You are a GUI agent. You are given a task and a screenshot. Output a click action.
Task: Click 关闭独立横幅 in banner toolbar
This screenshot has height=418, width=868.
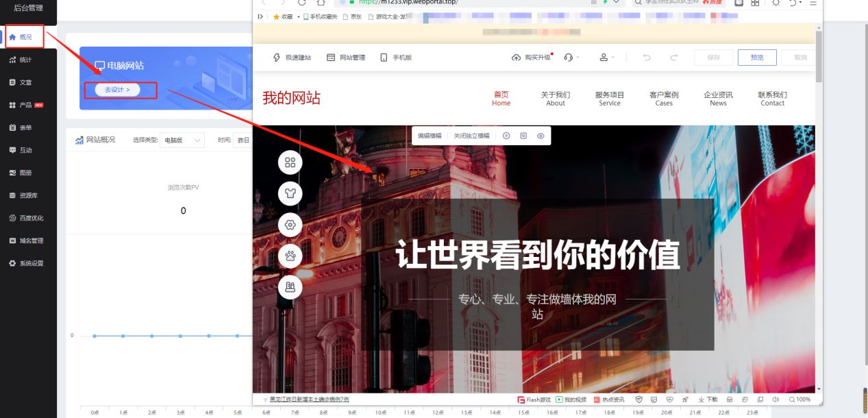[471, 136]
